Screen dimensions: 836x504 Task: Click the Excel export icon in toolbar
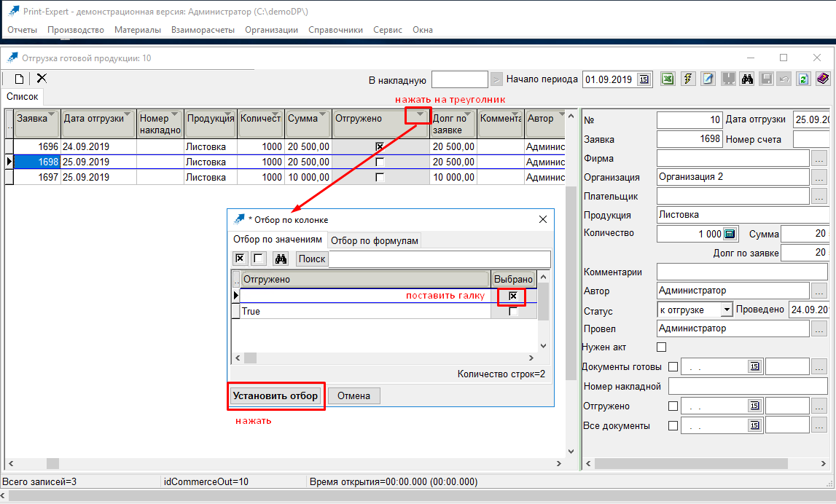(667, 79)
